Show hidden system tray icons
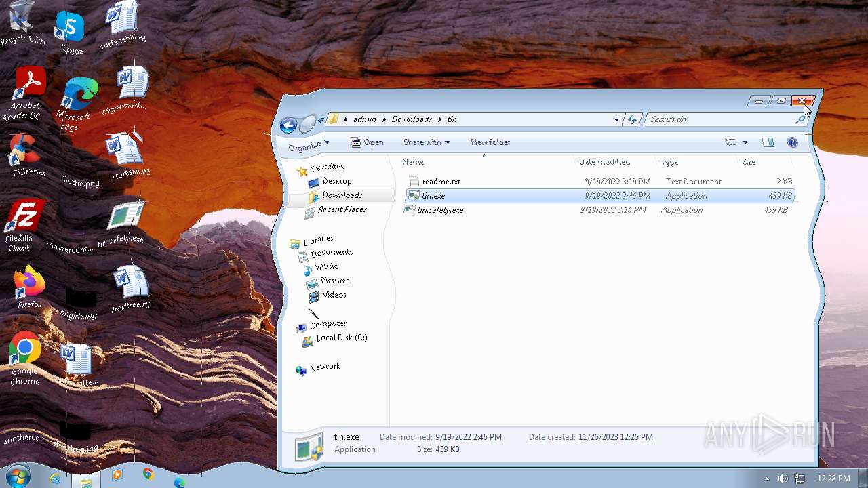The height and width of the screenshot is (488, 868). (767, 479)
